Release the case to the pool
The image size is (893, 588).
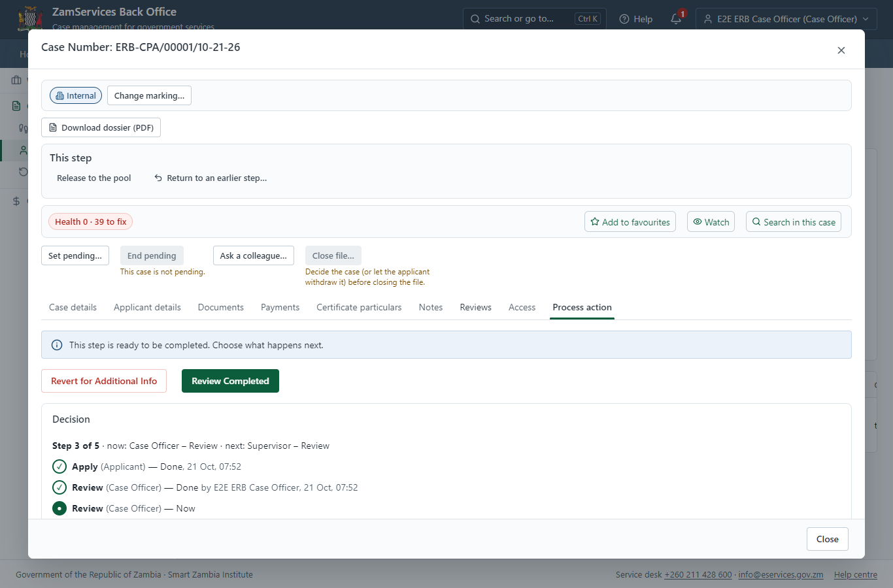click(94, 178)
